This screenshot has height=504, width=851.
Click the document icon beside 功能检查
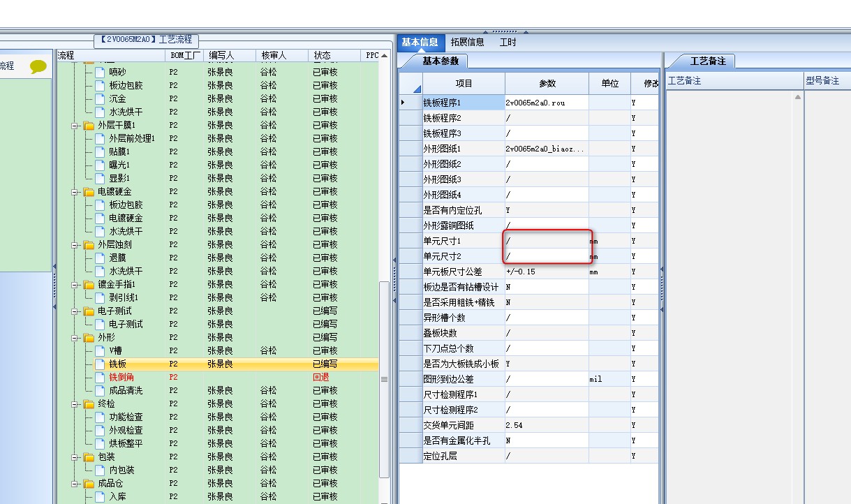click(100, 417)
